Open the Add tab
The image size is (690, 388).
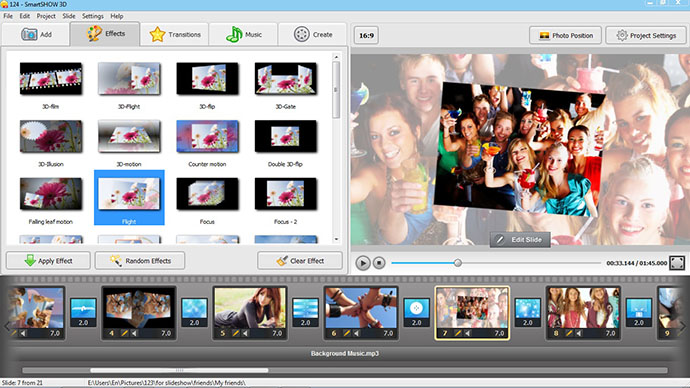coord(36,34)
